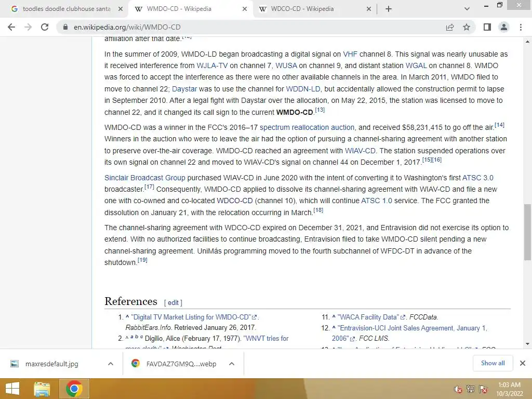This screenshot has height=399, width=532.
Task: Open File Explorer from the taskbar
Action: point(42,389)
